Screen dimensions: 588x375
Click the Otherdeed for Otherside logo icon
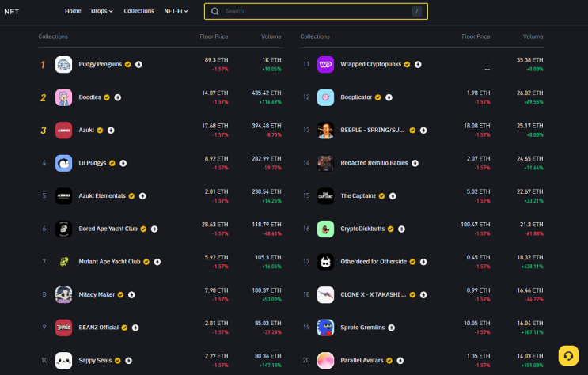click(x=325, y=262)
